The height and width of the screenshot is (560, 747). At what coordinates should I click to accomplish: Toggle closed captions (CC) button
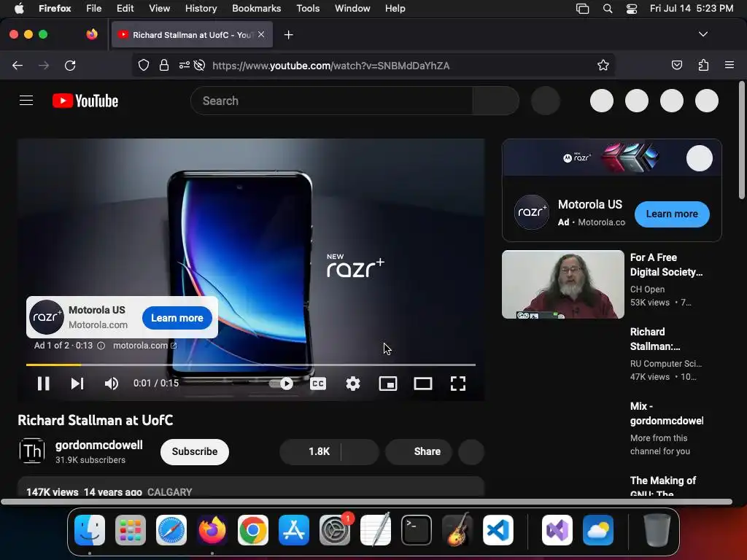click(318, 384)
